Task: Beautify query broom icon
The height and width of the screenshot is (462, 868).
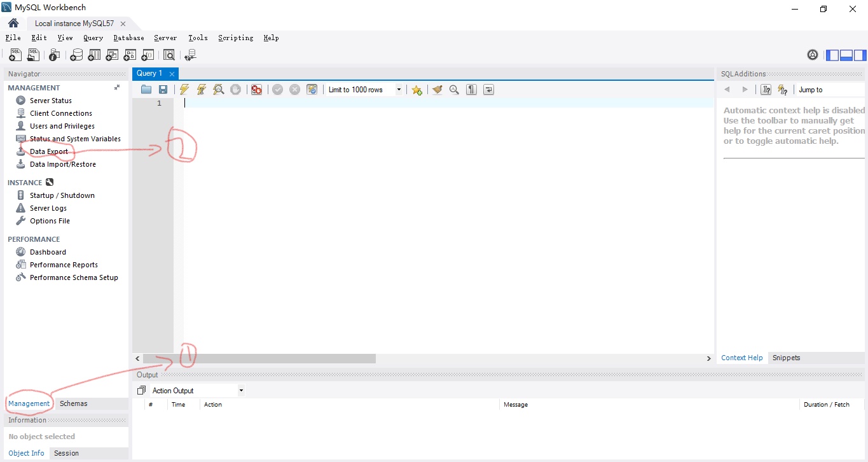Action: click(437, 90)
